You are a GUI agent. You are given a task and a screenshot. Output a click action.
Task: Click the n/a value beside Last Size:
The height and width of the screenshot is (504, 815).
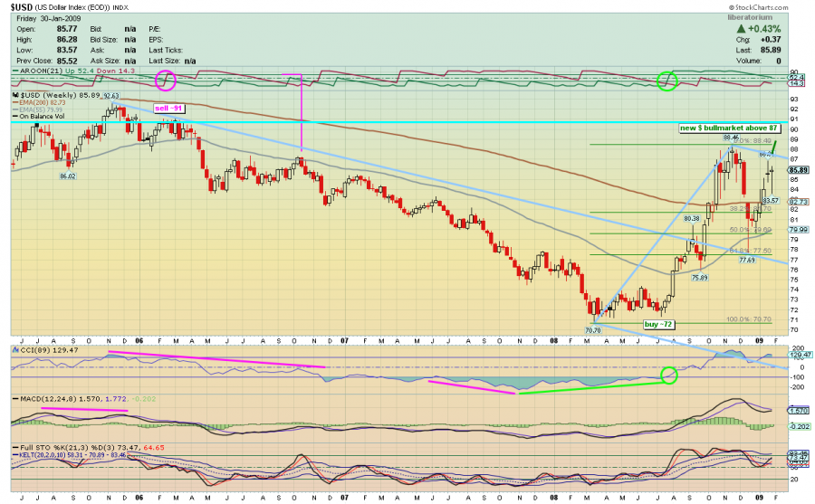pos(190,61)
